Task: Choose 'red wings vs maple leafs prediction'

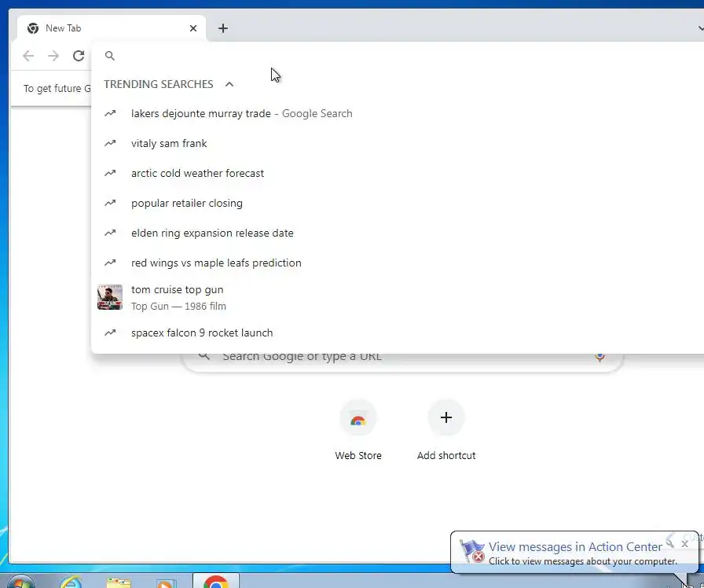Action: click(x=398, y=263)
